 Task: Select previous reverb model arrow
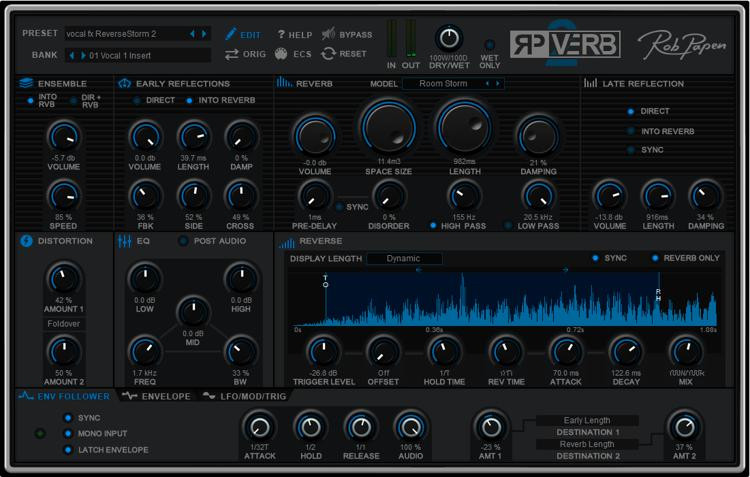point(487,83)
